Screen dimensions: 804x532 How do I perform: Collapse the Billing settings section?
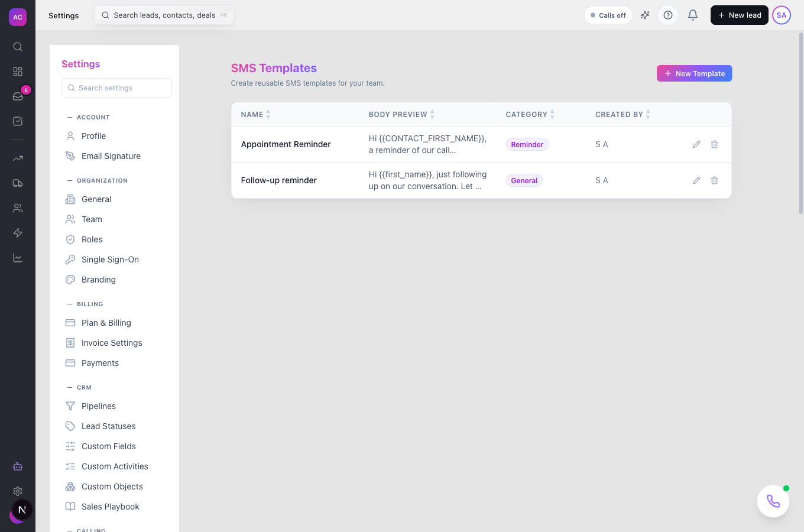[85, 304]
